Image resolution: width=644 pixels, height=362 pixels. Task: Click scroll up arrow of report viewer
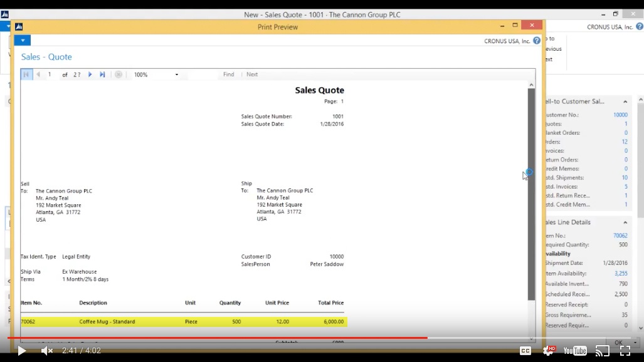click(x=532, y=85)
